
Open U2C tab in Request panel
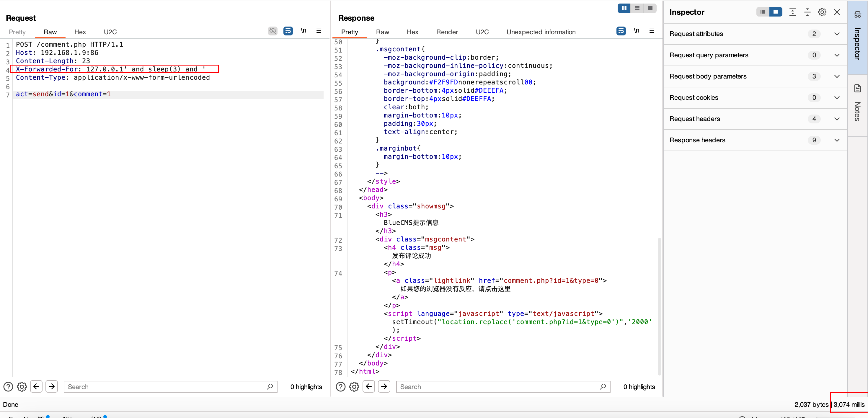point(110,32)
